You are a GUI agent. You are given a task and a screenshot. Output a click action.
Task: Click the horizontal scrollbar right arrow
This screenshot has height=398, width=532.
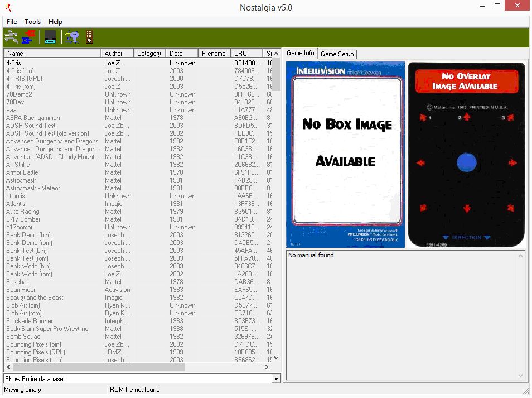pyautogui.click(x=267, y=367)
